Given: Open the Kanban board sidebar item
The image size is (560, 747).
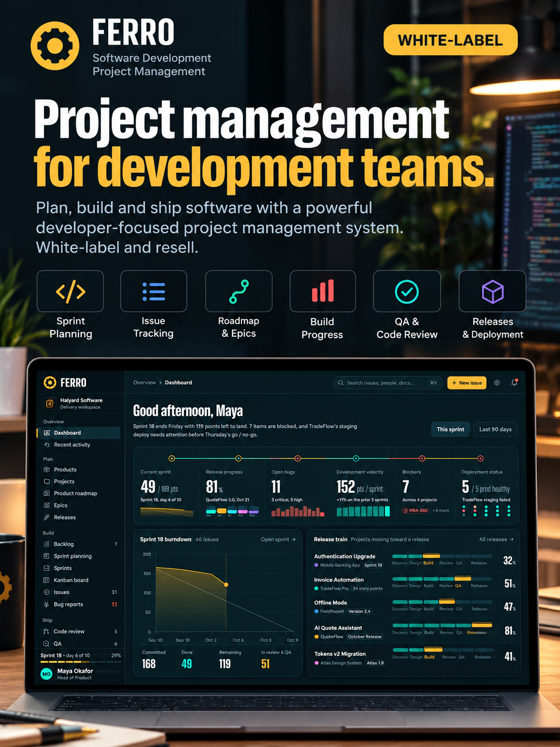Looking at the screenshot, I should tap(79, 580).
